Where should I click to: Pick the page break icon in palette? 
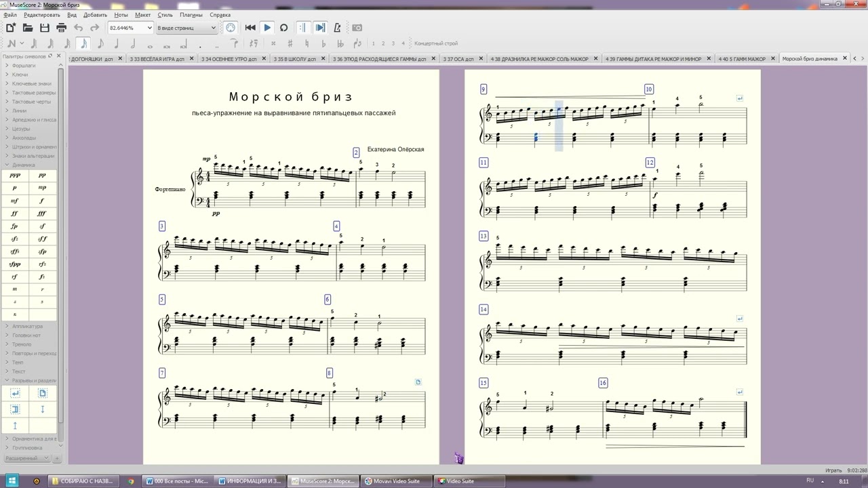(42, 393)
